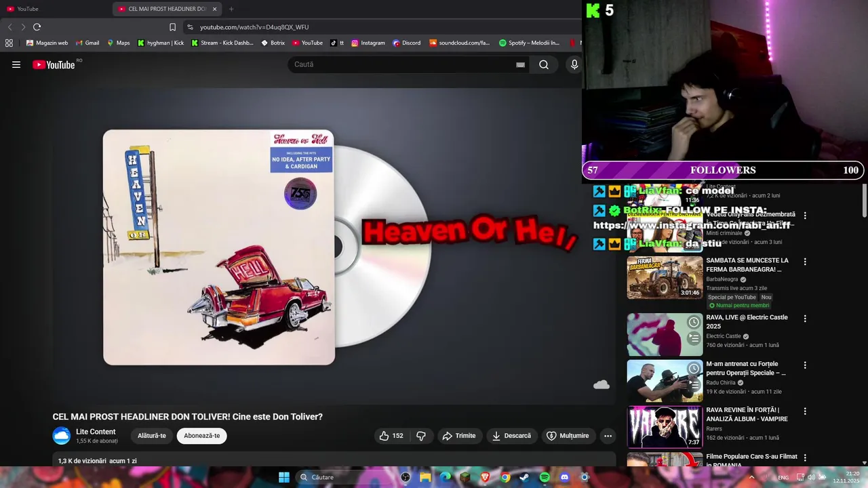This screenshot has height=488, width=868.
Task: Open the YouTube guide hamburger menu
Action: tap(16, 64)
